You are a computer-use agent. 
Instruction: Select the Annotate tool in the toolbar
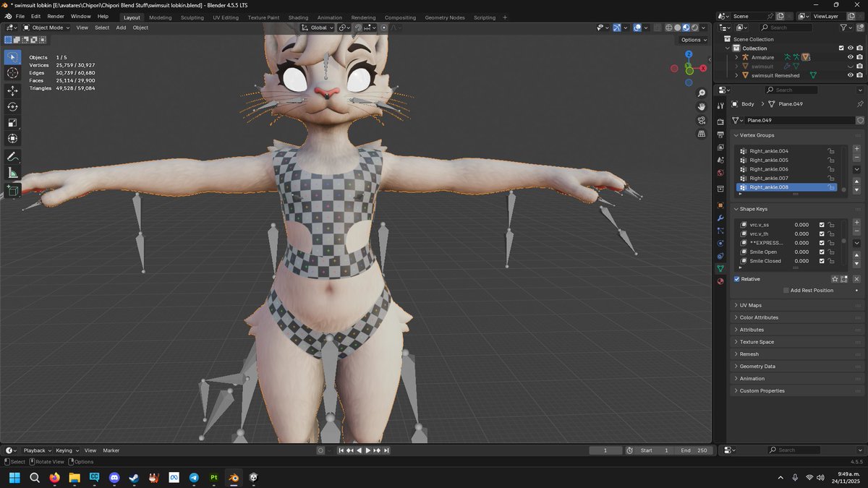pyautogui.click(x=12, y=156)
